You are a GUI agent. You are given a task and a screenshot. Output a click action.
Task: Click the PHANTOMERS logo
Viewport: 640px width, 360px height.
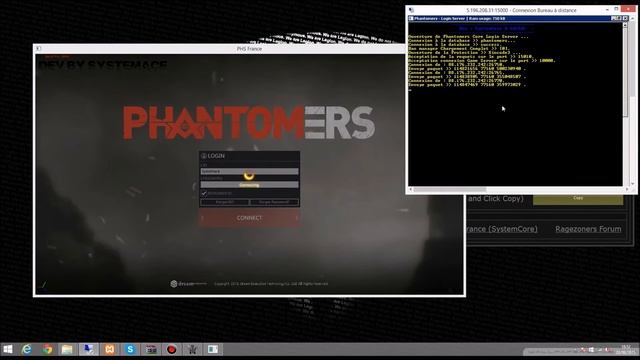coord(249,123)
